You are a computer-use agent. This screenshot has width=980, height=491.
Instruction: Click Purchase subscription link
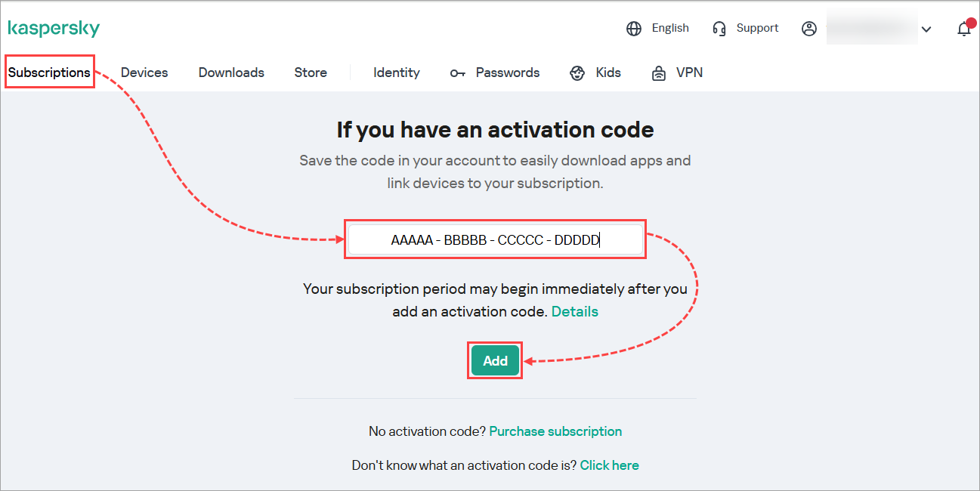[555, 431]
